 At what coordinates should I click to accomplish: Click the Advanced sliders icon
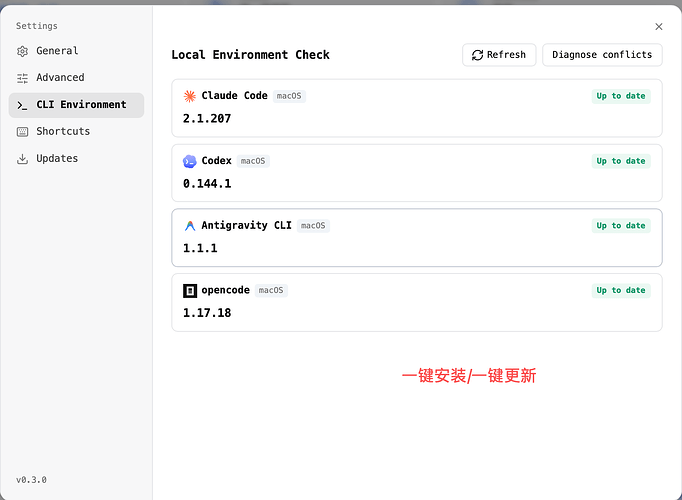[x=22, y=78]
